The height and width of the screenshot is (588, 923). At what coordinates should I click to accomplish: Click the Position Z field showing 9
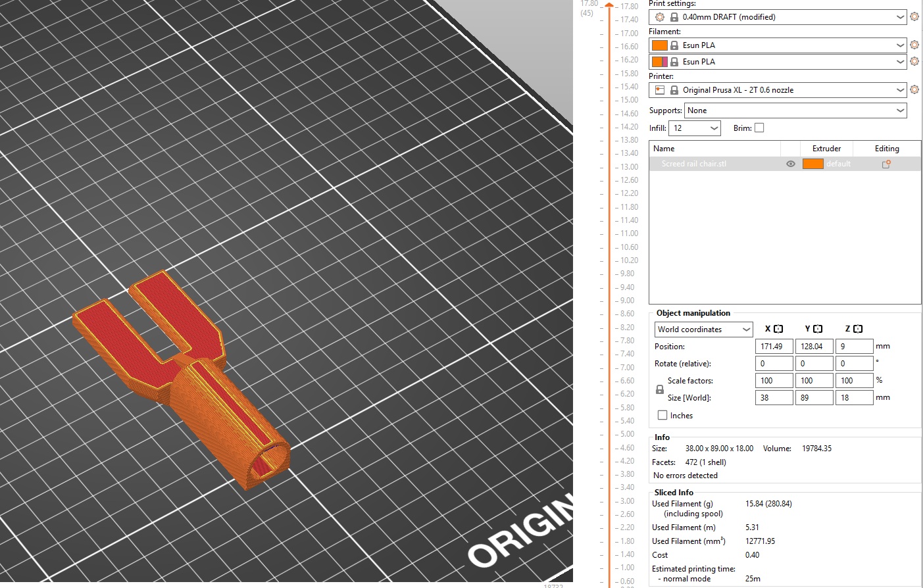[x=854, y=347]
